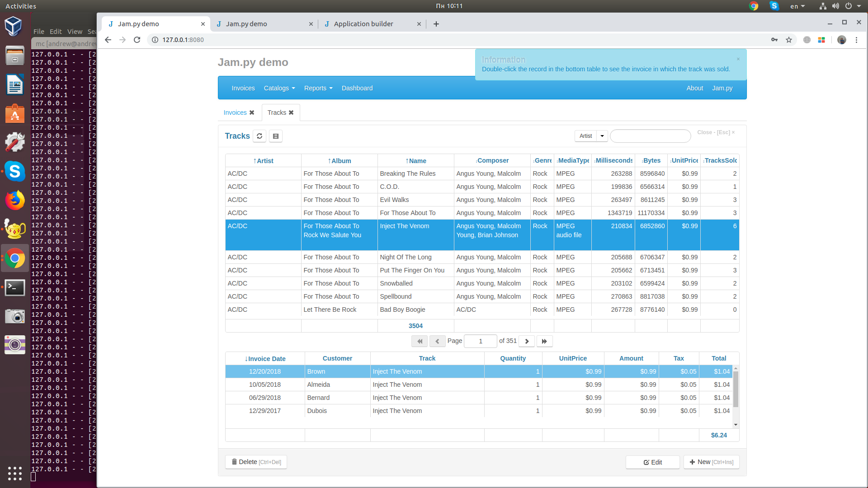Sort Tracks by Name column
The height and width of the screenshot is (488, 868).
point(416,161)
